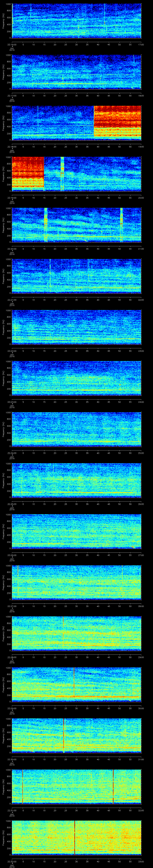Screen dimensions: 153x868
Task: Choose the 22:27:00 spectrogram plot
Action: pyautogui.click(x=76, y=582)
